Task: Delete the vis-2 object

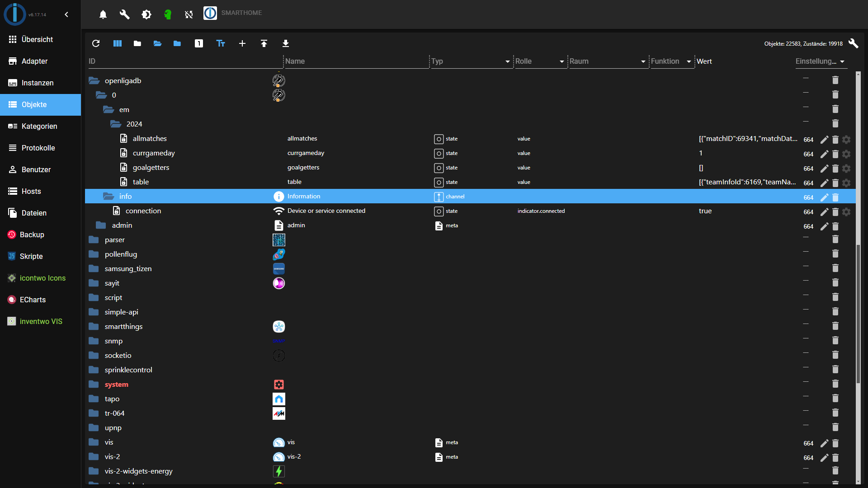Action: (x=835, y=458)
